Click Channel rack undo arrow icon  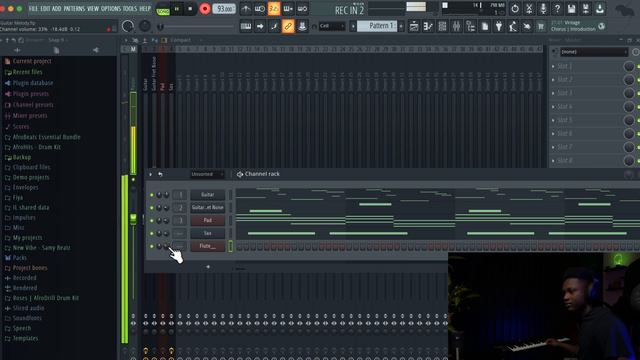click(x=160, y=174)
